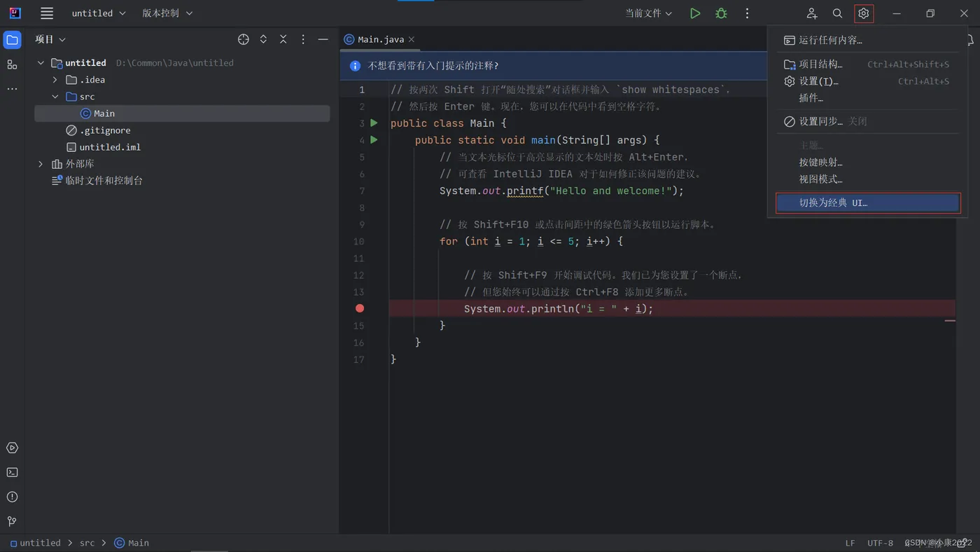This screenshot has height=552, width=980.
Task: Toggle the breakpoint on the println line
Action: click(x=360, y=308)
